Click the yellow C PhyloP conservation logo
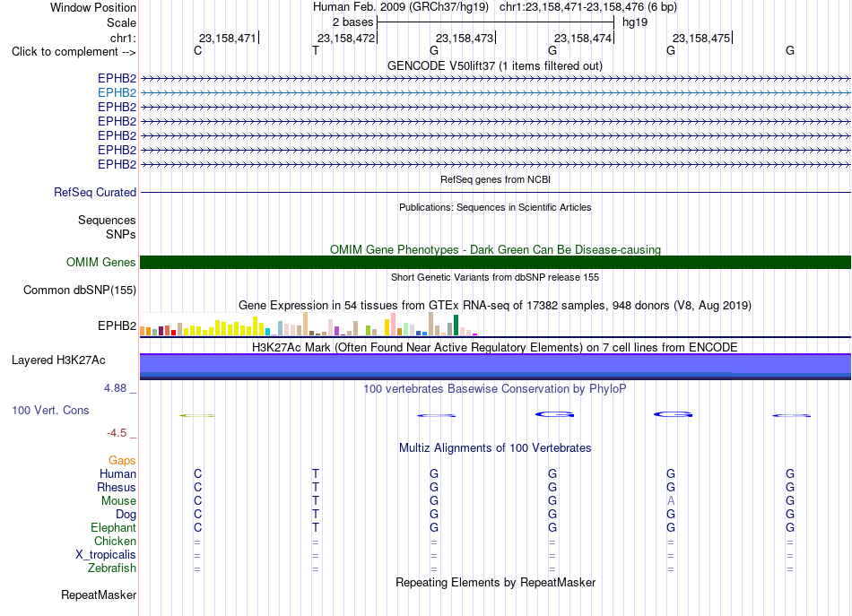Image resolution: width=852 pixels, height=616 pixels. (197, 415)
